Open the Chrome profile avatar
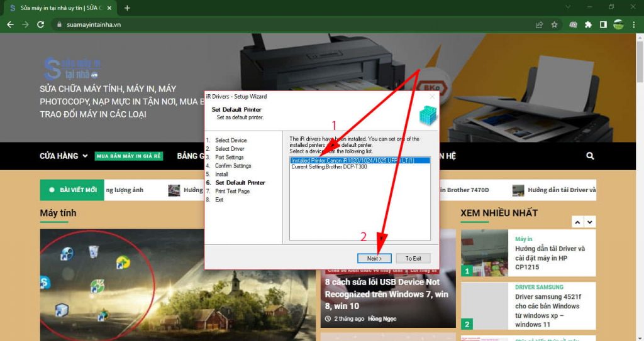Viewport: 644px width, 341px height. click(619, 24)
